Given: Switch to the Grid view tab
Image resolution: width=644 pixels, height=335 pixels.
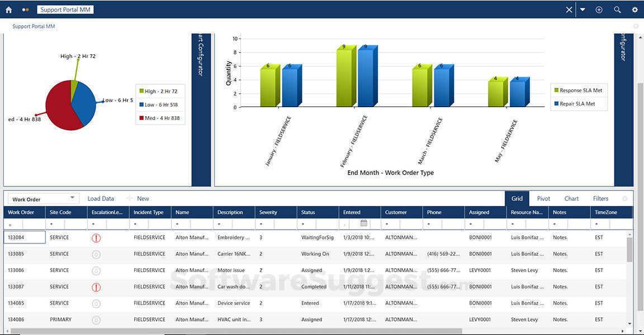Looking at the screenshot, I should pyautogui.click(x=517, y=198).
